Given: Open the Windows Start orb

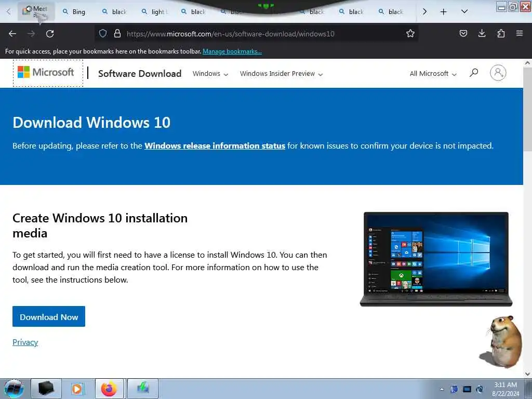Looking at the screenshot, I should (14, 389).
